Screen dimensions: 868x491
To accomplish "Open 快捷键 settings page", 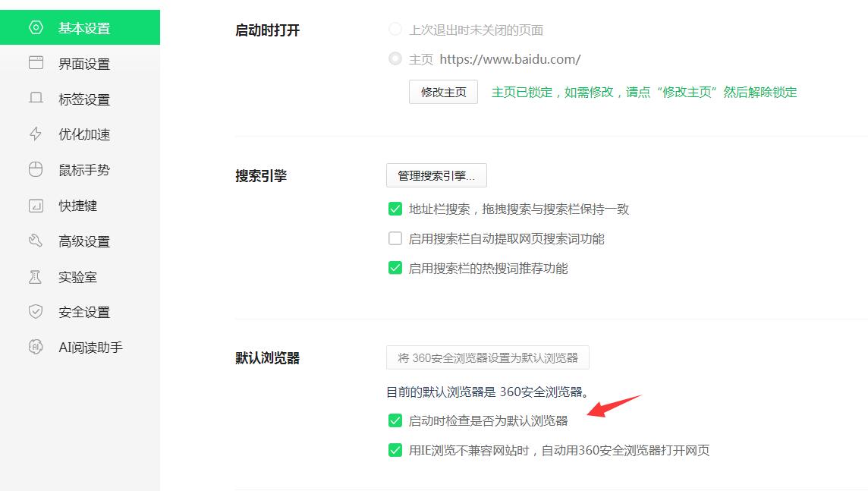I will coord(80,206).
